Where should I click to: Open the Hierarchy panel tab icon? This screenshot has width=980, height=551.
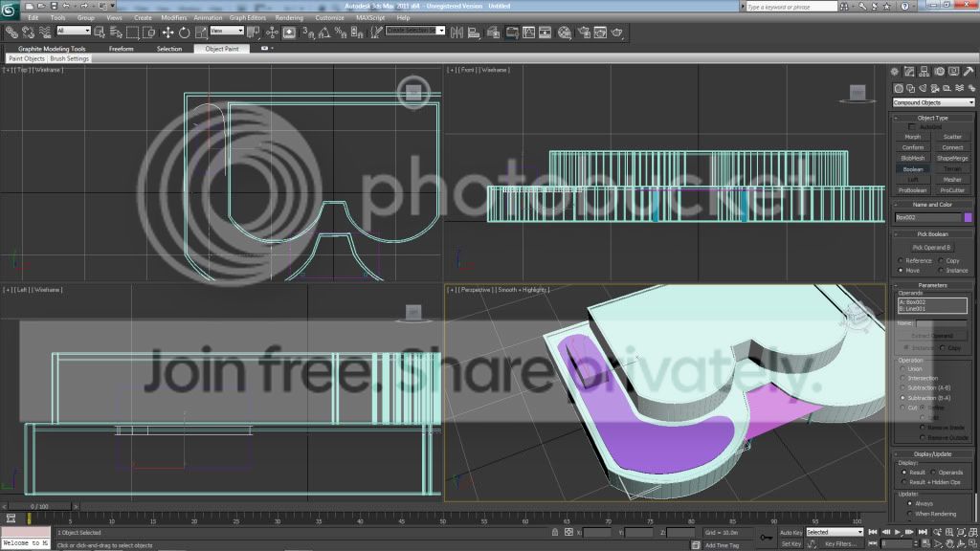924,72
